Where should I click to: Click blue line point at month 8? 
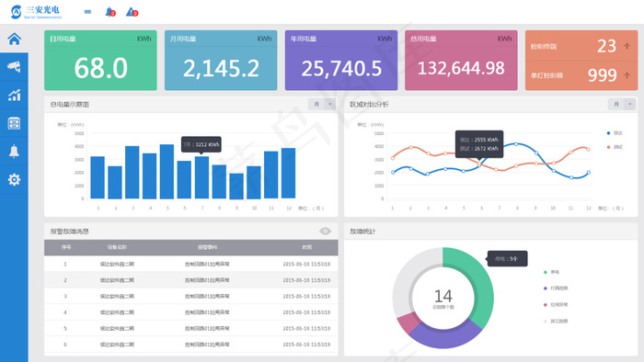coord(516,144)
